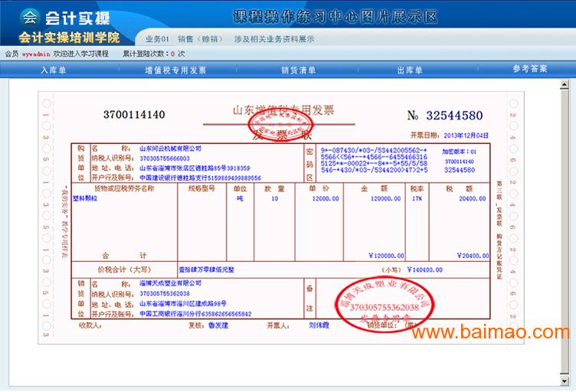Select 销售（赊销） in the top bar
The height and width of the screenshot is (392, 576).
(x=196, y=38)
